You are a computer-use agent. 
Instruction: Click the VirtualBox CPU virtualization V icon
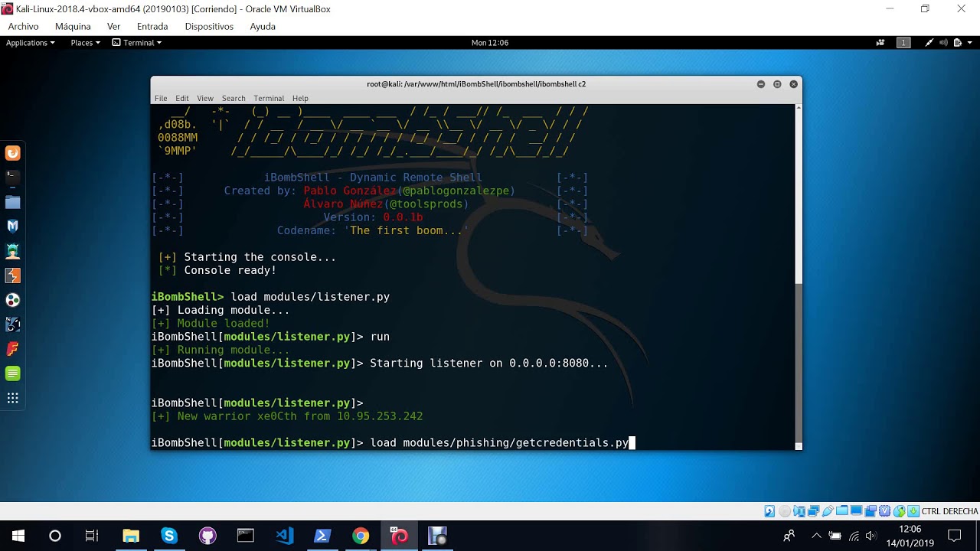pos(885,511)
